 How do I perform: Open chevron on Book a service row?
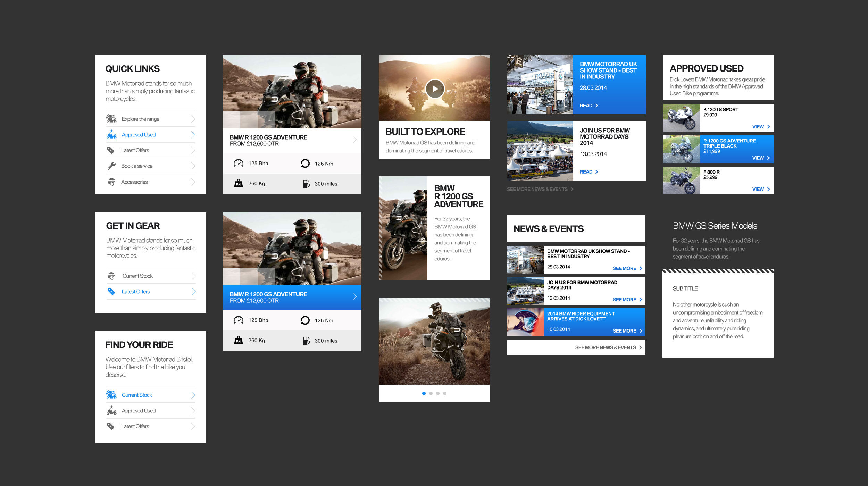click(x=193, y=166)
